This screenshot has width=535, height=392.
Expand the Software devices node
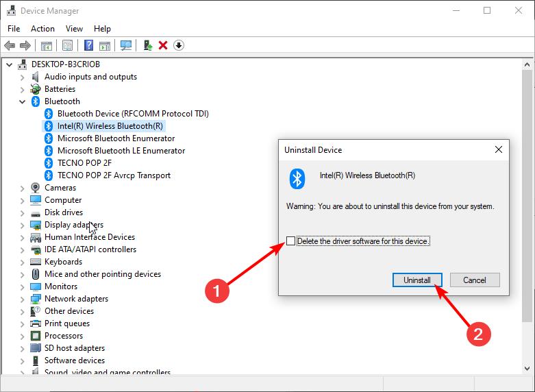tap(22, 360)
